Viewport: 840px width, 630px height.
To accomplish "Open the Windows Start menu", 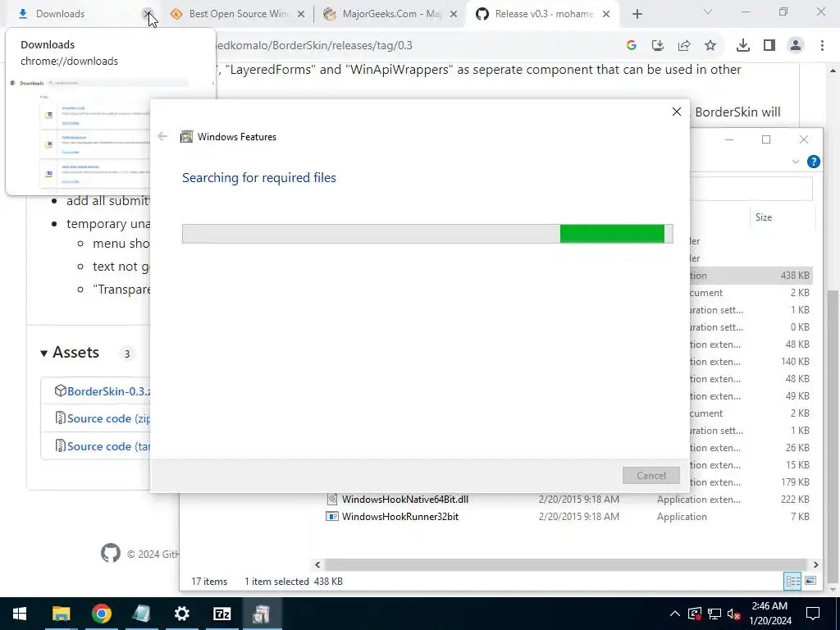I will pyautogui.click(x=20, y=614).
